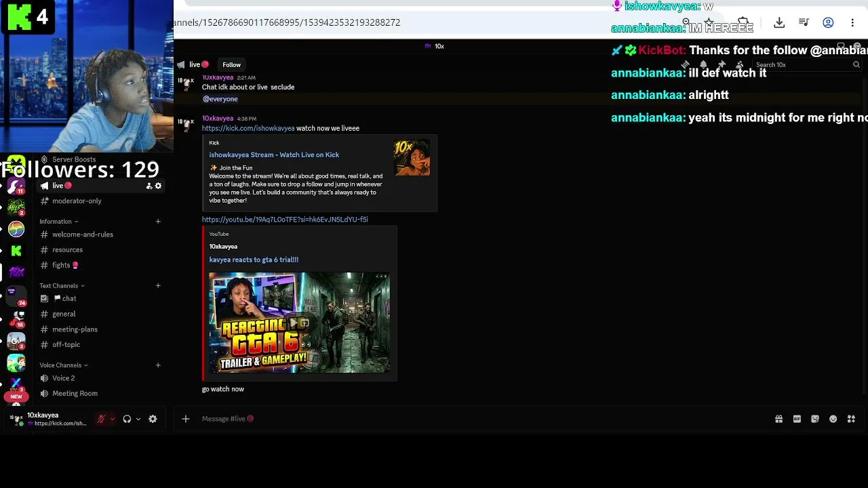Viewport: 868px width, 488px height.
Task: Open the sticker picker
Action: pyautogui.click(x=815, y=419)
